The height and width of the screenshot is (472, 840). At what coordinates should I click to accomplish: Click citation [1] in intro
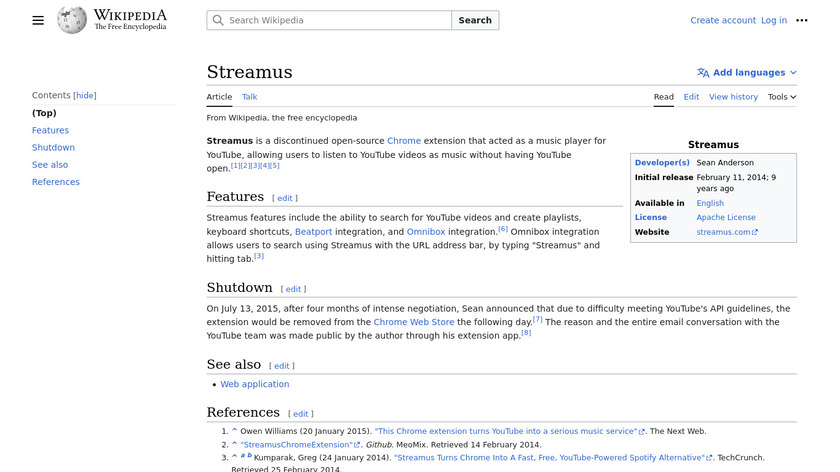(x=235, y=166)
